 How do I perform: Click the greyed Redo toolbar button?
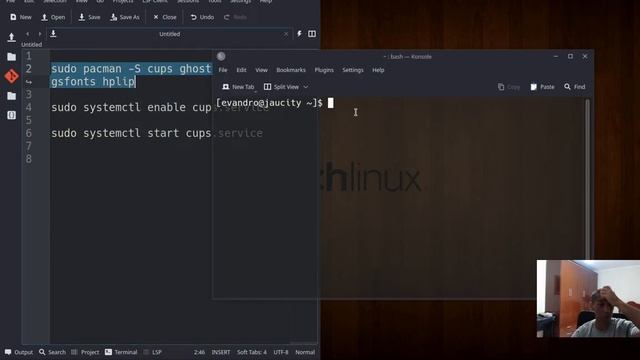[x=235, y=17]
